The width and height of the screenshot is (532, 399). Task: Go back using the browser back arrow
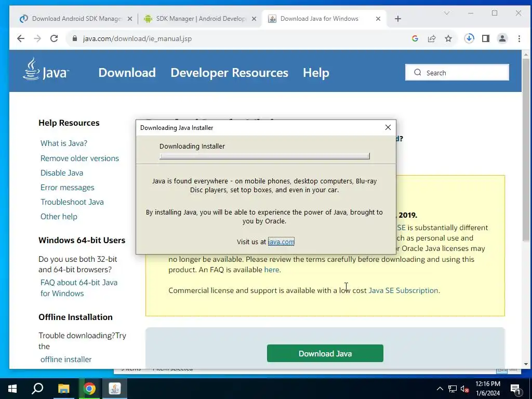[21, 38]
